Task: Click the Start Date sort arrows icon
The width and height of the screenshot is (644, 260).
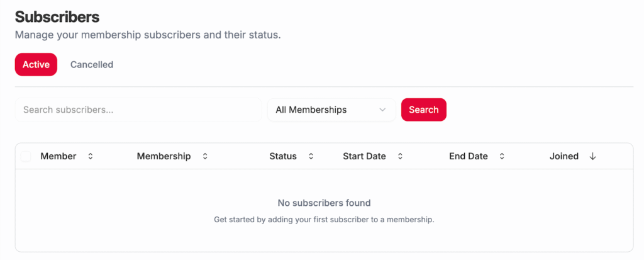Action: pyautogui.click(x=400, y=156)
